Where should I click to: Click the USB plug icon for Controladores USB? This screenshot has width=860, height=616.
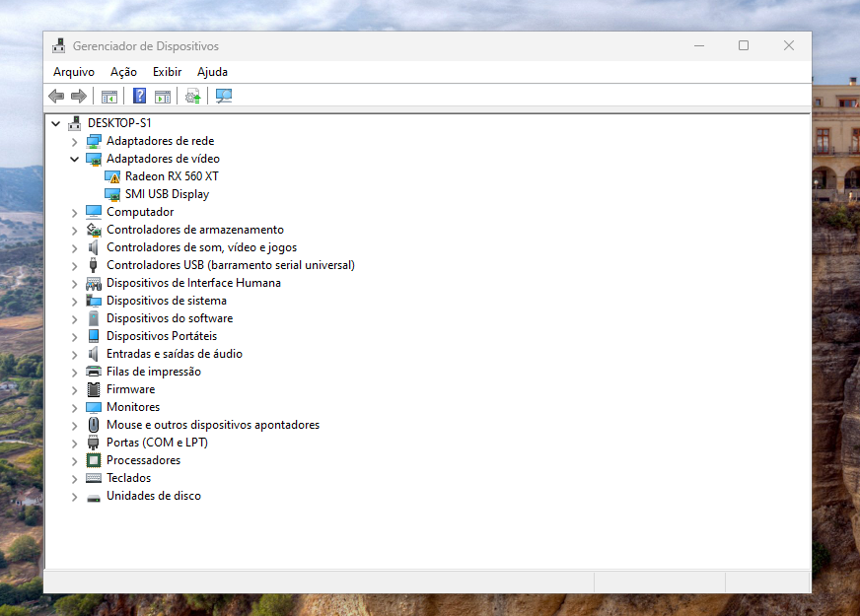94,265
